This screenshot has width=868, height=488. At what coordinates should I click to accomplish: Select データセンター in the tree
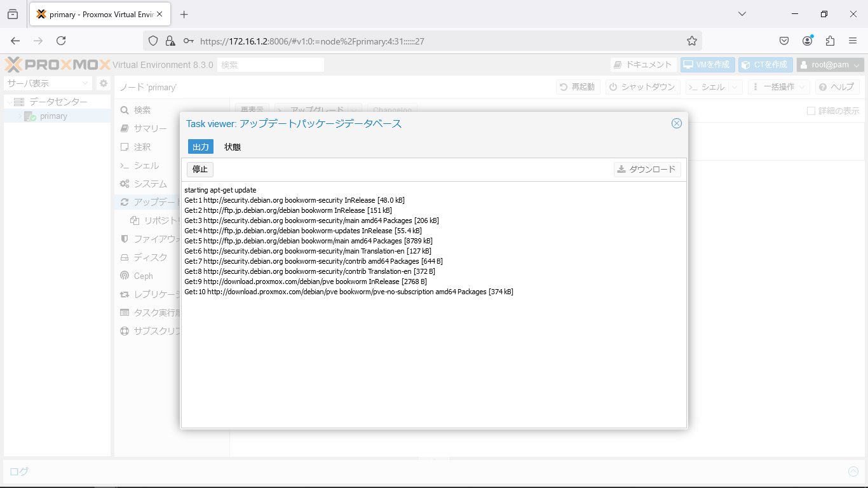pyautogui.click(x=58, y=102)
